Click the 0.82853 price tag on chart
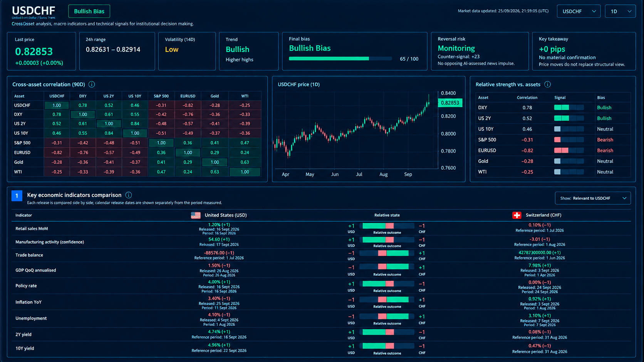Image resolution: width=644 pixels, height=362 pixels. (450, 103)
